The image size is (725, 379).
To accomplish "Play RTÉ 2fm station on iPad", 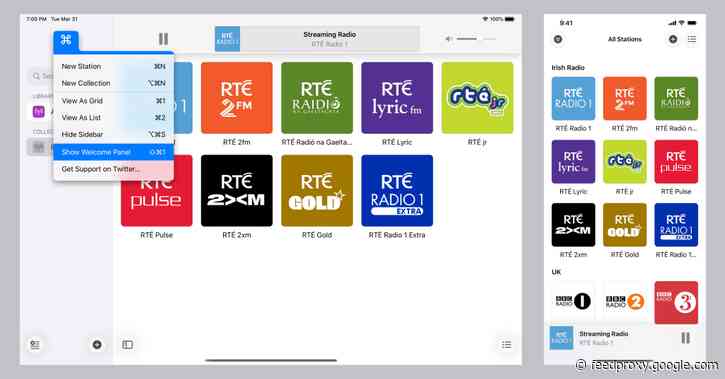I will click(237, 98).
